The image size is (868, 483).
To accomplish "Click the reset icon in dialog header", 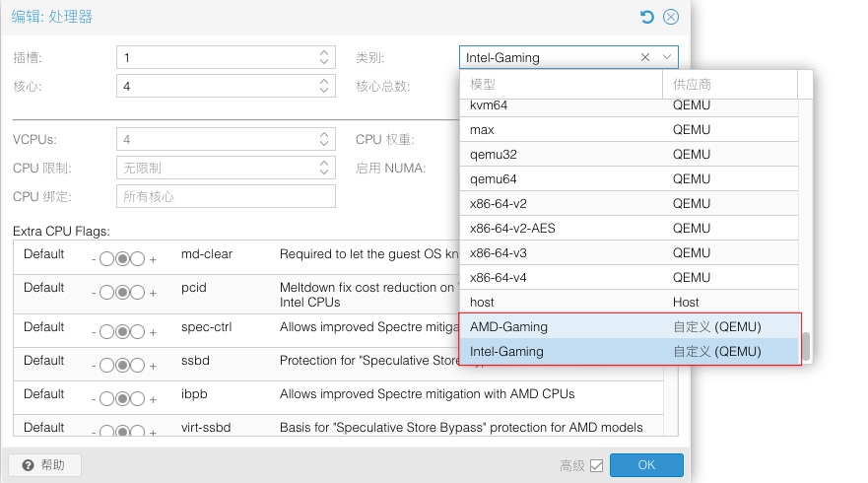I will pyautogui.click(x=646, y=17).
